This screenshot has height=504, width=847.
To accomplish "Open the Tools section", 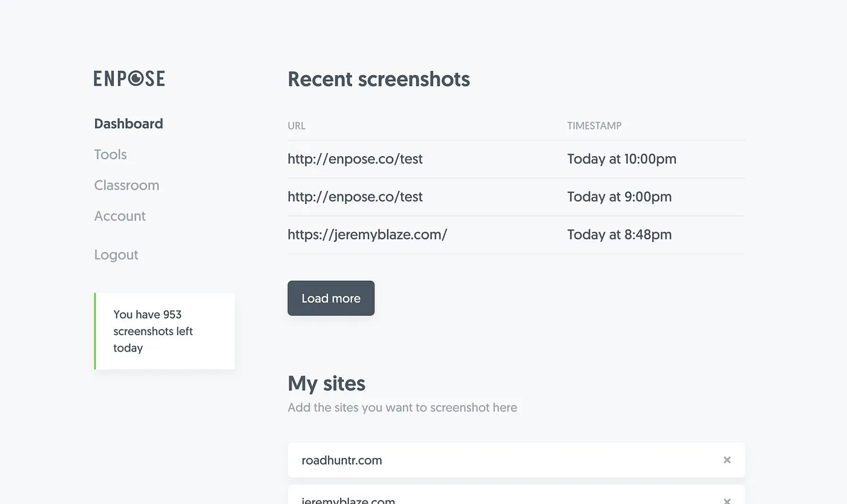I will [x=110, y=154].
